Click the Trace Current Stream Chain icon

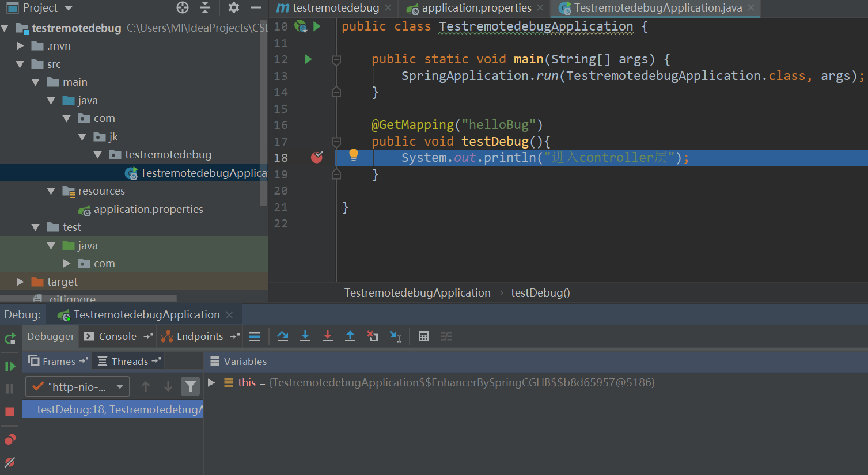click(x=446, y=336)
